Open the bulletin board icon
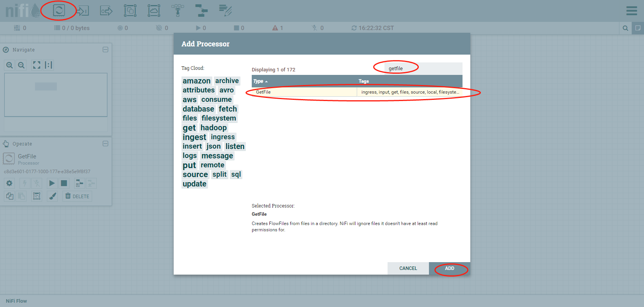Viewport: 644px width, 307px height. click(638, 28)
